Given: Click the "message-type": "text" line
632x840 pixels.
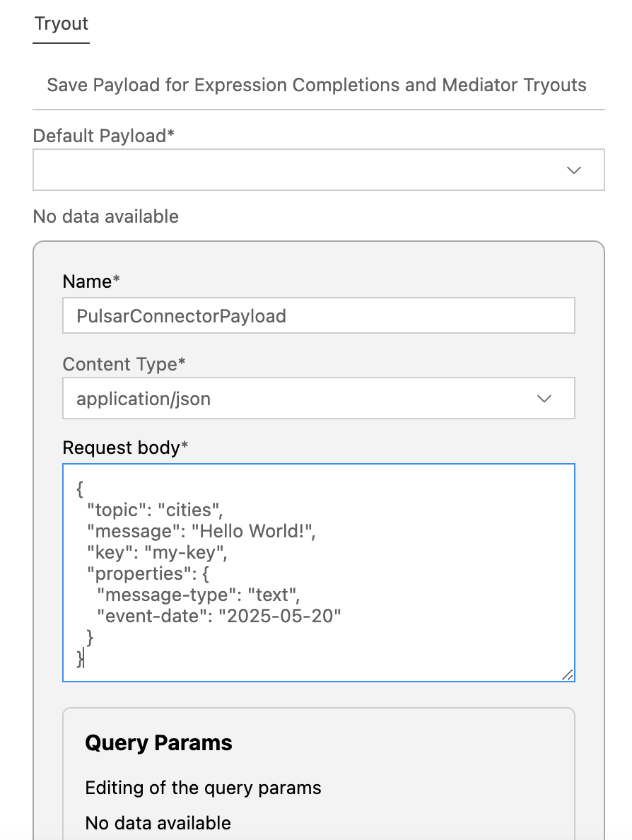Looking at the screenshot, I should (x=198, y=595).
